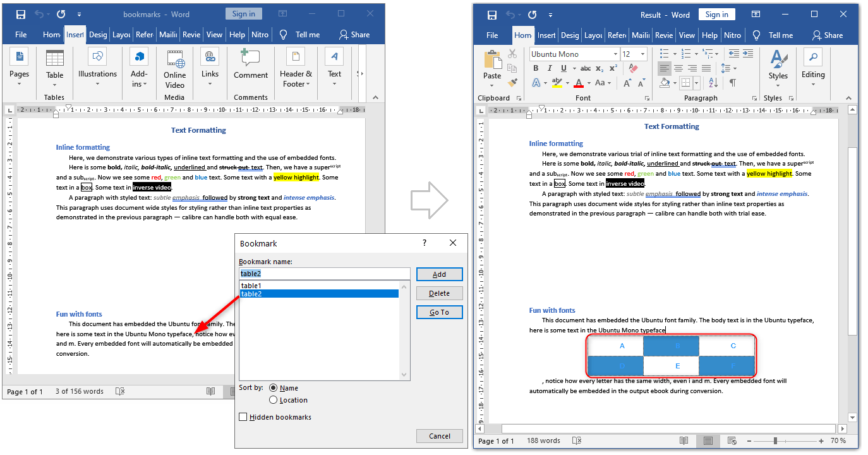Viewport: 868px width, 455px height.
Task: Apply yellow Text Highlight Color
Action: 558,82
